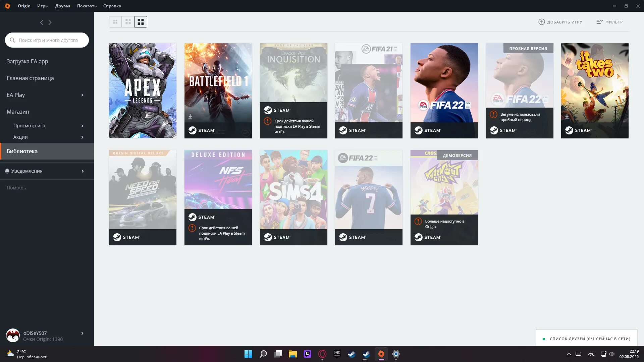Open the Показать menu

(87, 6)
